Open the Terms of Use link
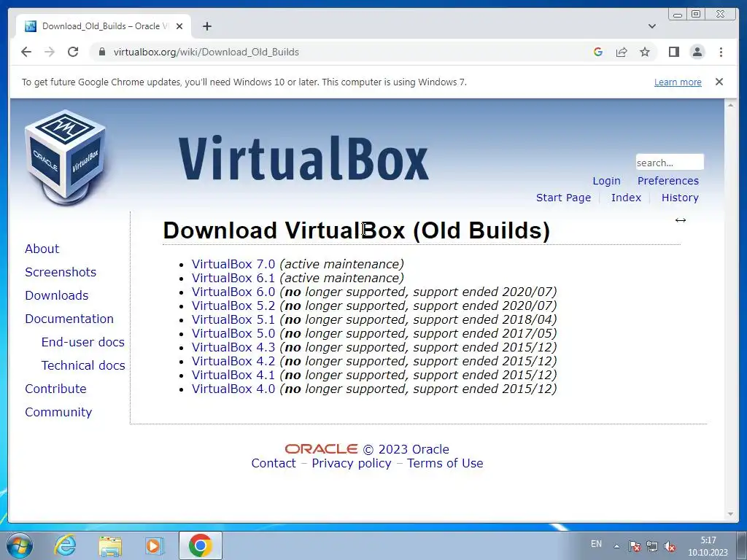Image resolution: width=747 pixels, height=560 pixels. click(x=445, y=463)
